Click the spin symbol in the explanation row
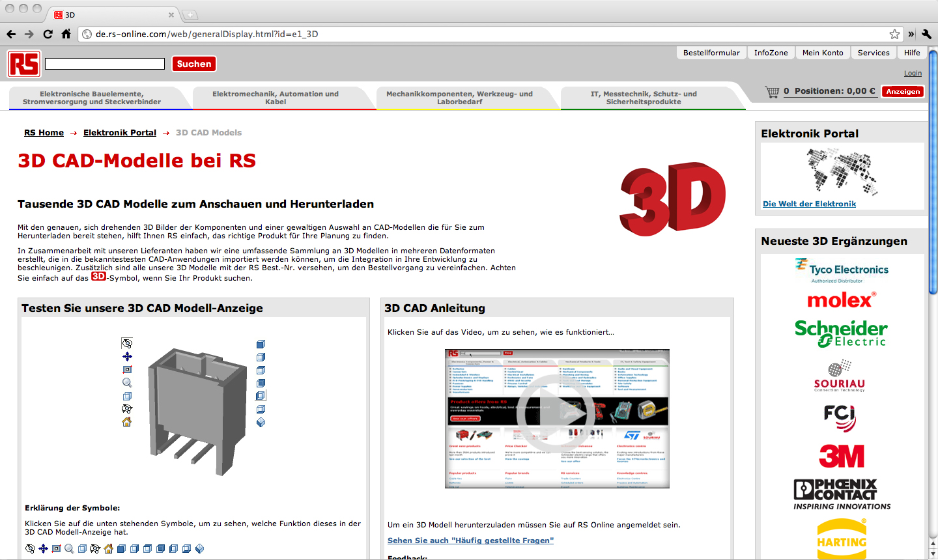The width and height of the screenshot is (938, 560). pyautogui.click(x=95, y=549)
